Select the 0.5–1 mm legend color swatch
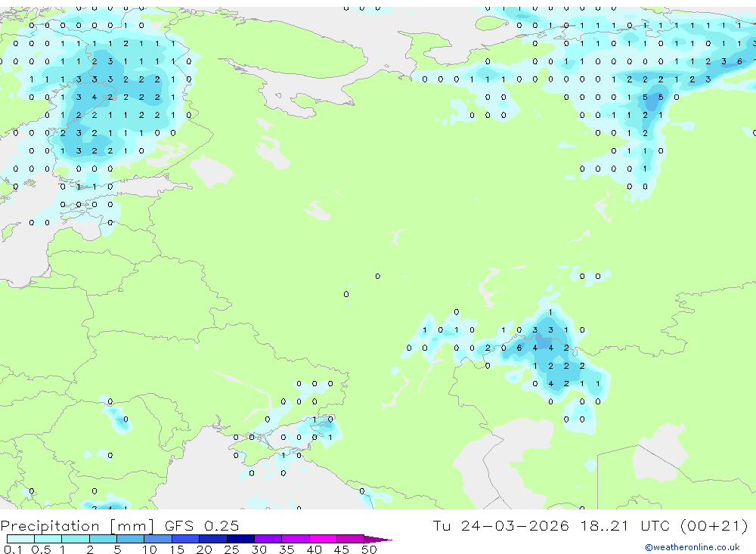The image size is (756, 554). pyautogui.click(x=48, y=539)
